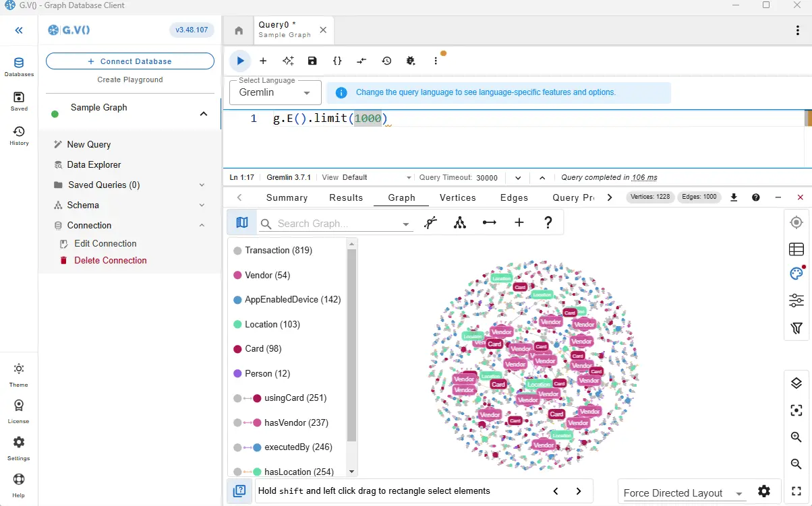Open the graph styling palette icon
The width and height of the screenshot is (812, 506).
[x=796, y=274]
